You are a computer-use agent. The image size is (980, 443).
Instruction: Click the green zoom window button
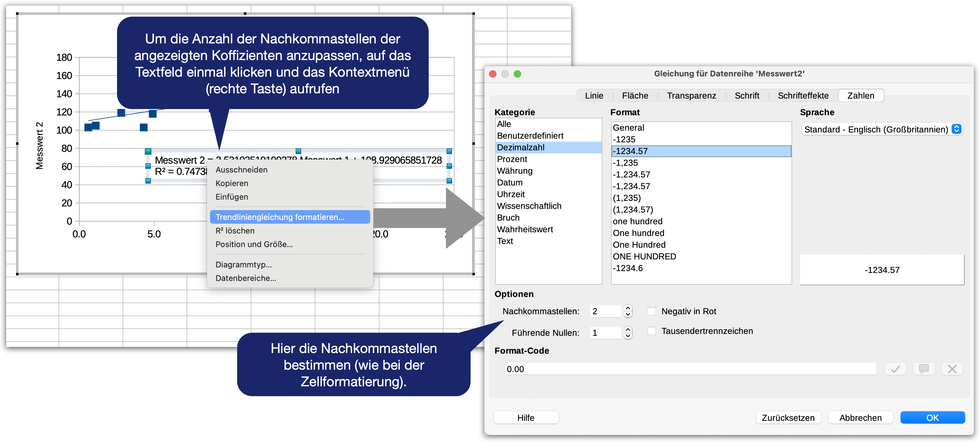[x=517, y=74]
